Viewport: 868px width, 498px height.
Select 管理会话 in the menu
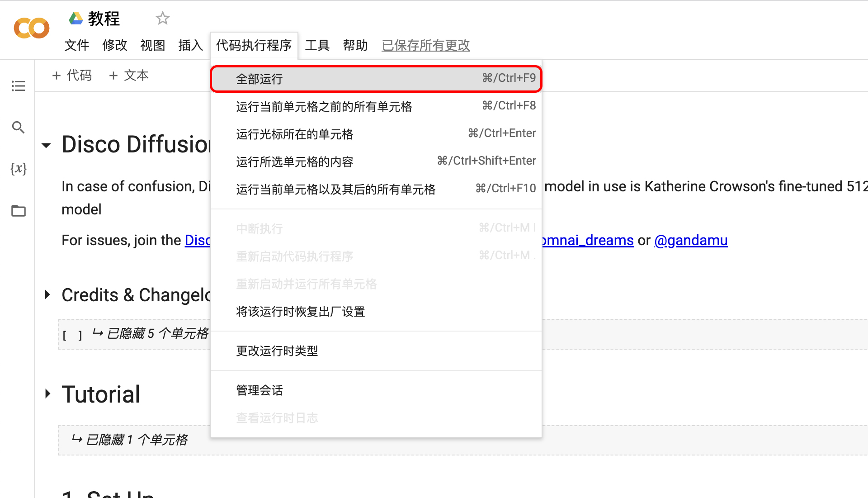click(259, 390)
